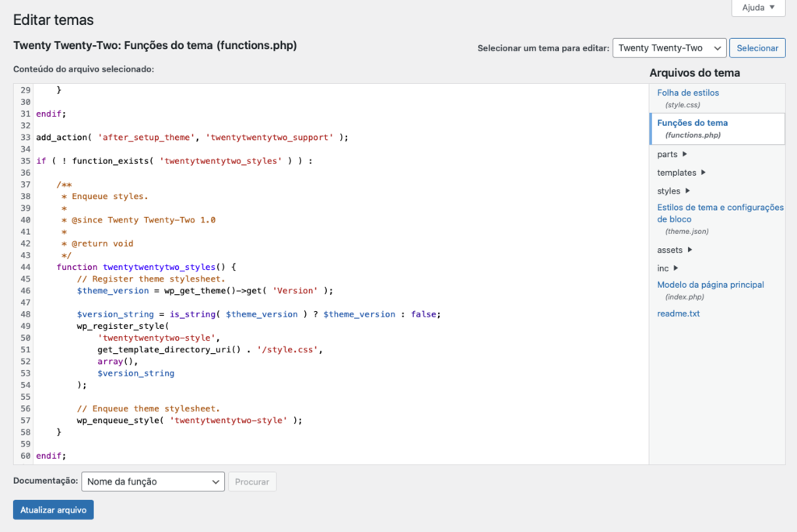Expand the styles folder
Screen dimensions: 797x532
coord(668,191)
